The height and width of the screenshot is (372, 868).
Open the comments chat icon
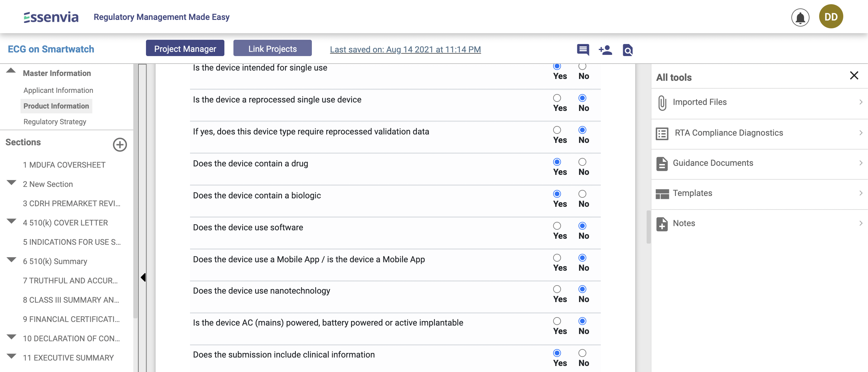point(583,49)
